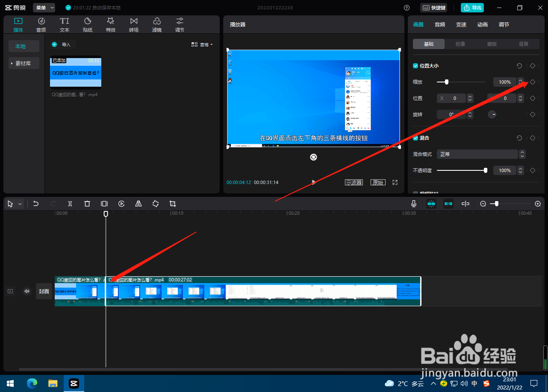
Task: Click the 导入 import button
Action: click(x=63, y=44)
